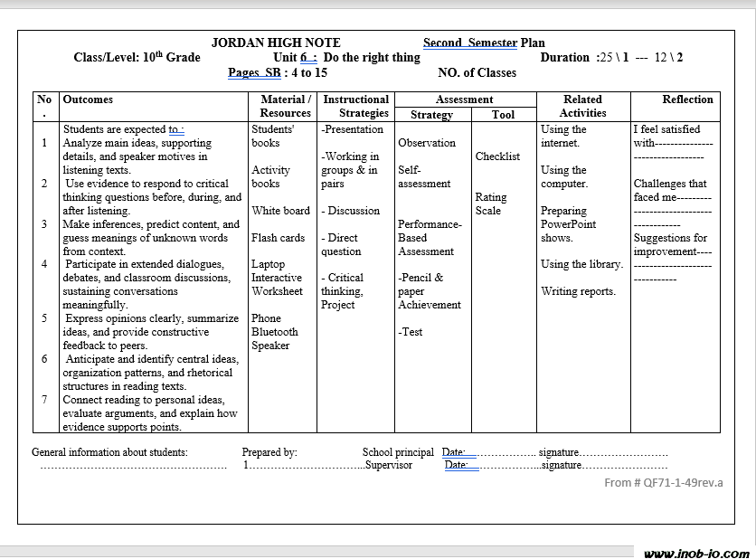The image size is (756, 559).
Task: Select the underlined Second Semester heading
Action: 470,43
